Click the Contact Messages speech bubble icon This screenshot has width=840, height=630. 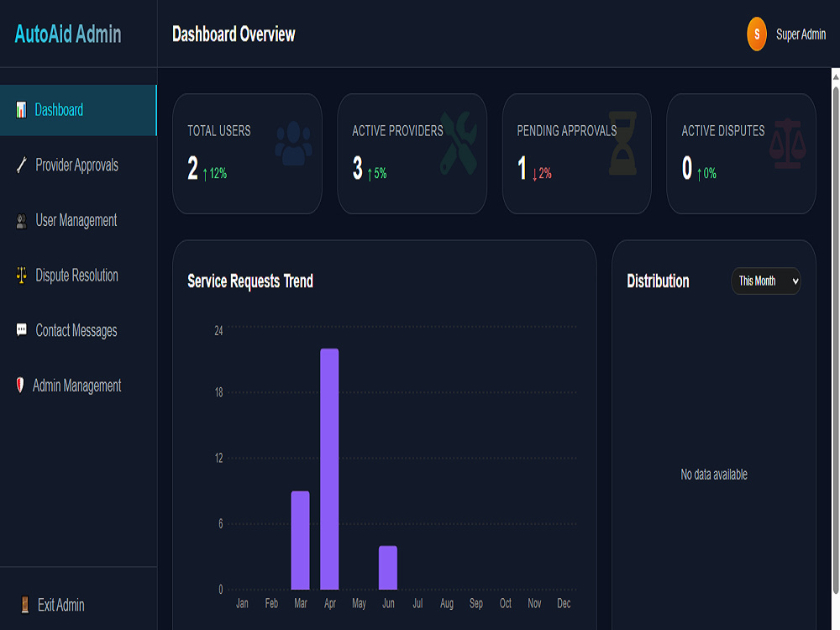(22, 330)
